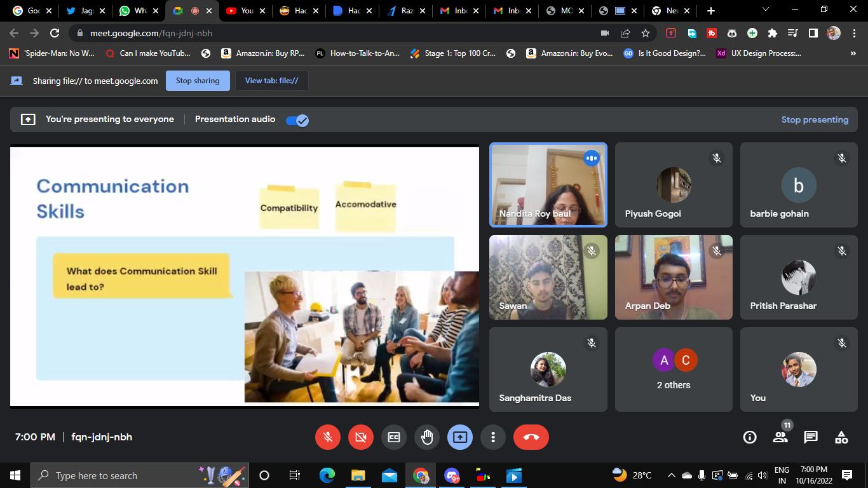Turn on the camera in call controls
Screen dimensions: 868x488
[361, 437]
